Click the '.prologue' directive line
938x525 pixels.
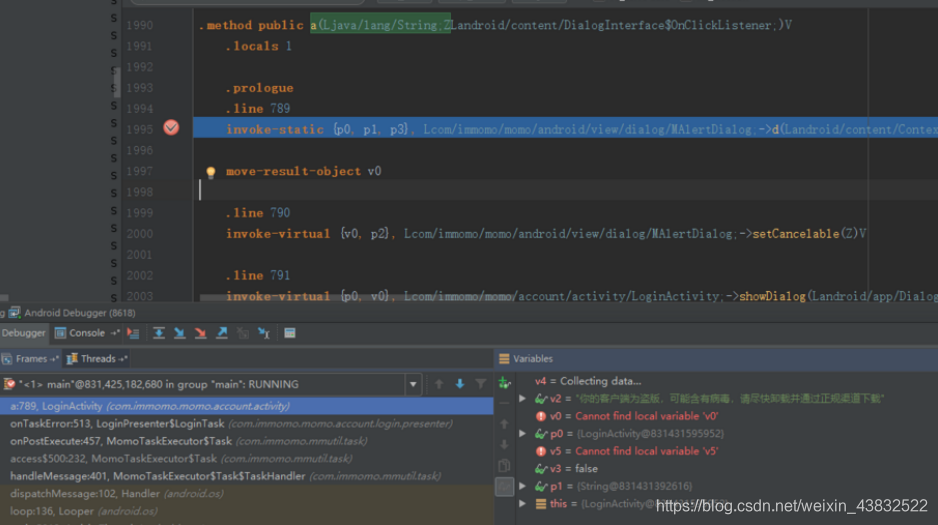click(x=259, y=88)
